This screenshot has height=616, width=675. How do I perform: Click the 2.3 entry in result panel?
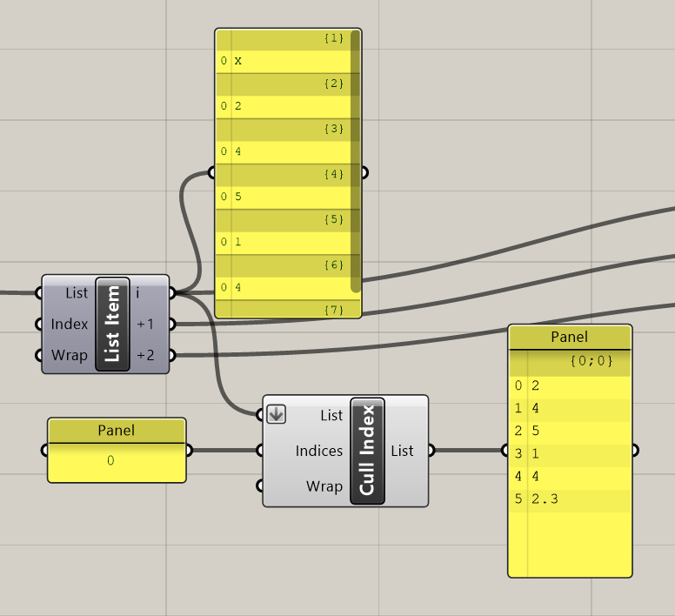click(x=545, y=499)
